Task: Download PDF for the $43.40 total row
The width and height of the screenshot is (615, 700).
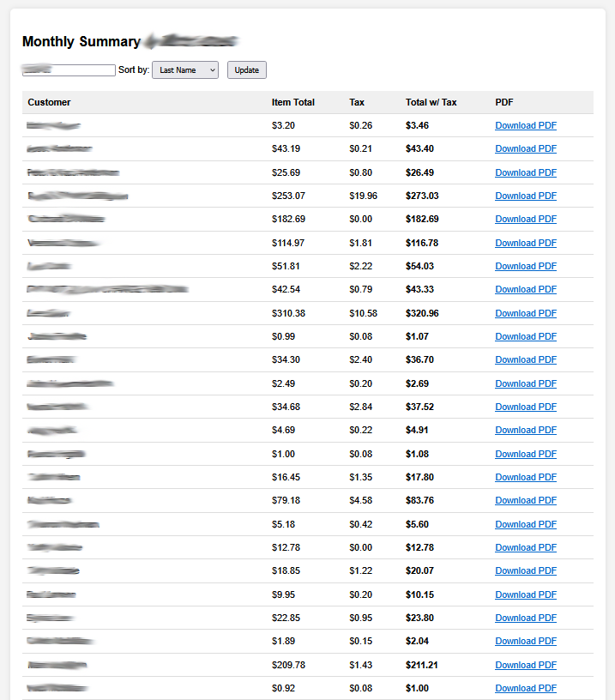Action: 526,148
